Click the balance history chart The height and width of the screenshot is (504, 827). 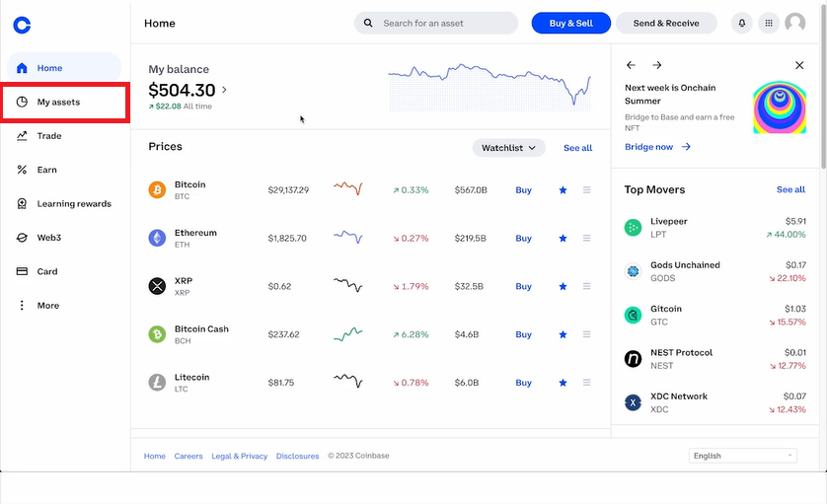[x=489, y=88]
